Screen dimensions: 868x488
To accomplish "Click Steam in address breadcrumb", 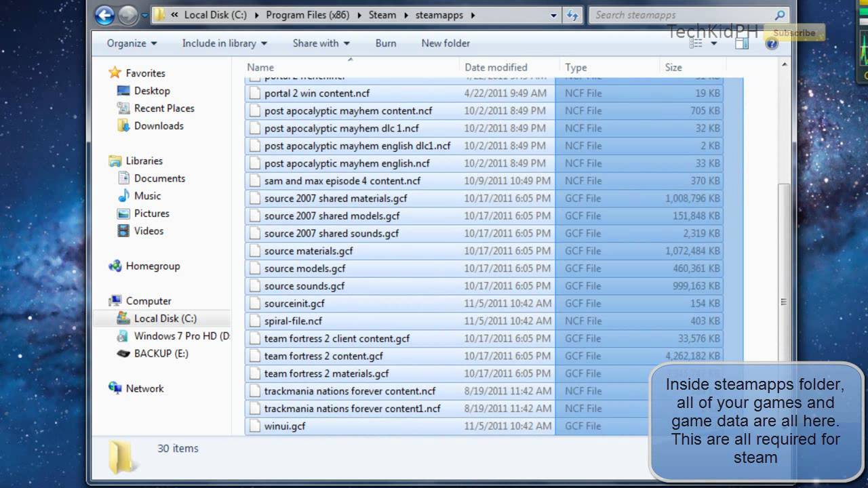I will tap(382, 15).
